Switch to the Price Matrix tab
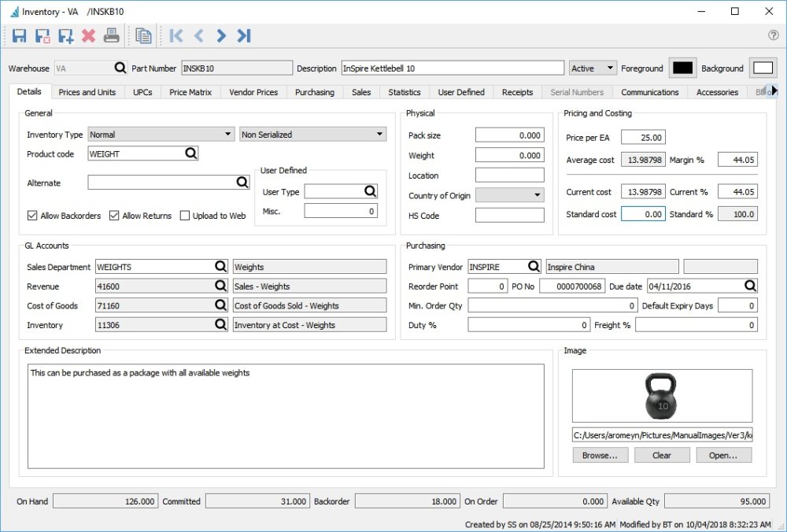This screenshot has width=787, height=532. [x=190, y=92]
